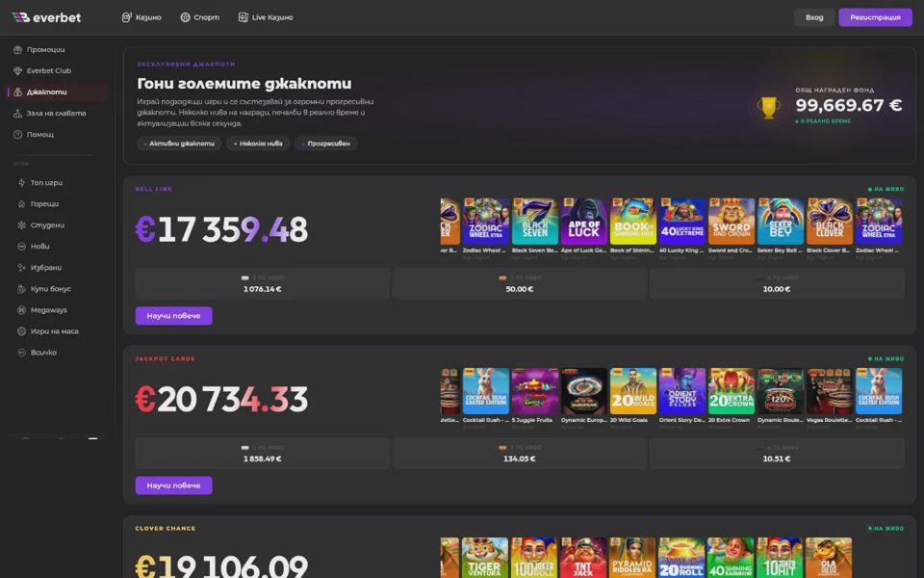This screenshot has width=924, height=578.
Task: Click the Игри на маса icon
Action: [x=22, y=331]
